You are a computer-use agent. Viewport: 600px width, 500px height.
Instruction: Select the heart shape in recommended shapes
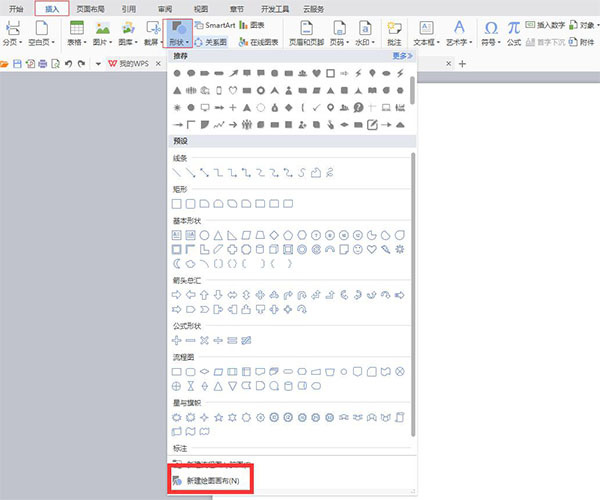316,74
